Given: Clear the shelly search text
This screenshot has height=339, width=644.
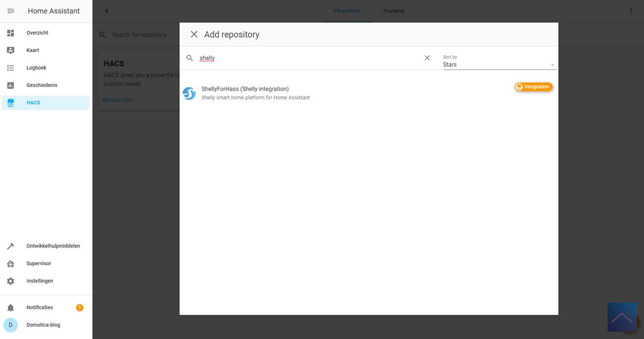Looking at the screenshot, I should pyautogui.click(x=427, y=58).
